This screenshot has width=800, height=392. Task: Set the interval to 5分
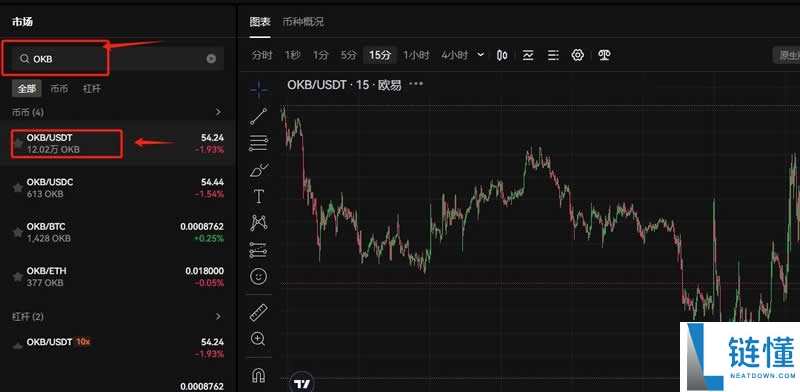(349, 55)
